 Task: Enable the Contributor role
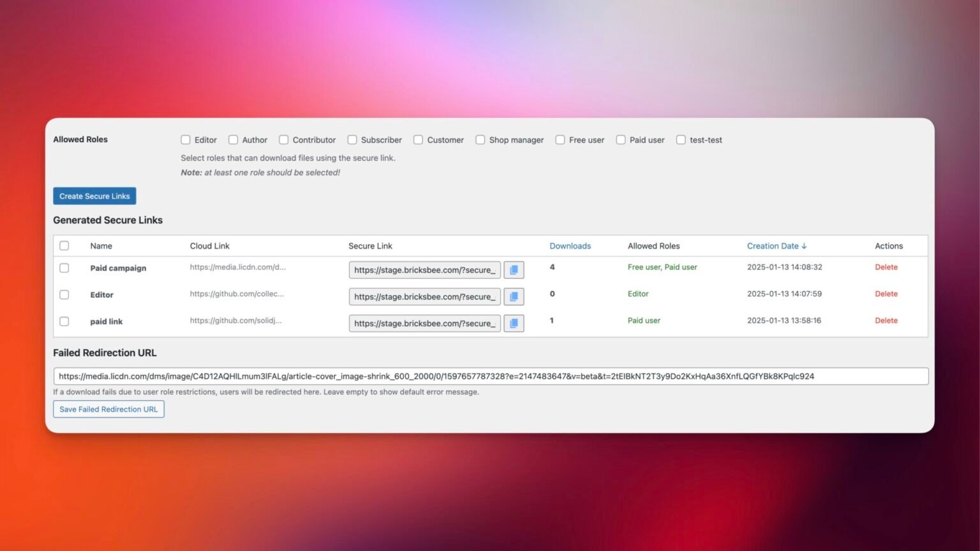(283, 140)
